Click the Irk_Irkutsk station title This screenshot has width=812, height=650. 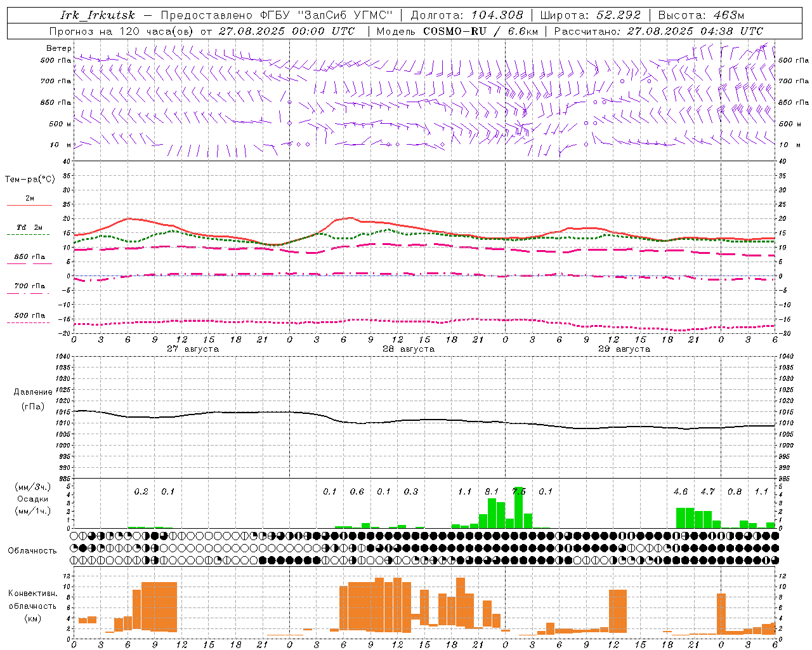pos(97,15)
